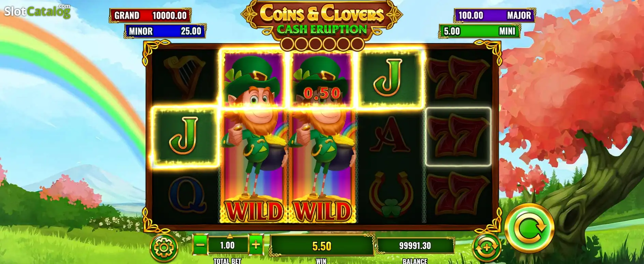644x264 pixels.
Task: Spin the reels with the green spin button
Action: click(x=529, y=228)
